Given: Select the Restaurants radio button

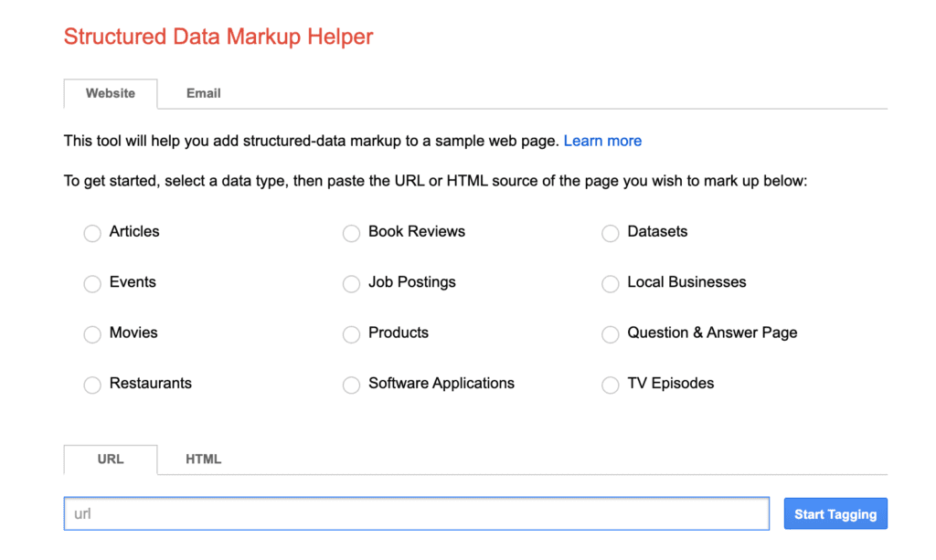Looking at the screenshot, I should click(x=92, y=386).
